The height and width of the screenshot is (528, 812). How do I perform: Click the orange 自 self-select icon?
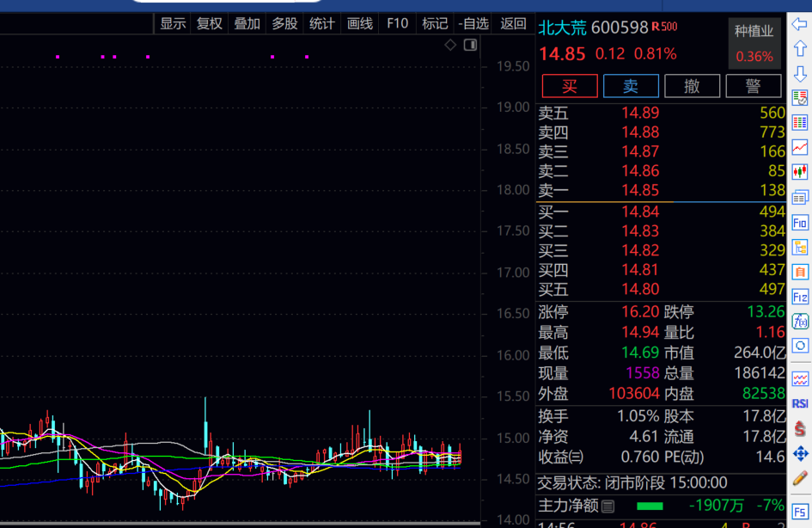click(800, 272)
